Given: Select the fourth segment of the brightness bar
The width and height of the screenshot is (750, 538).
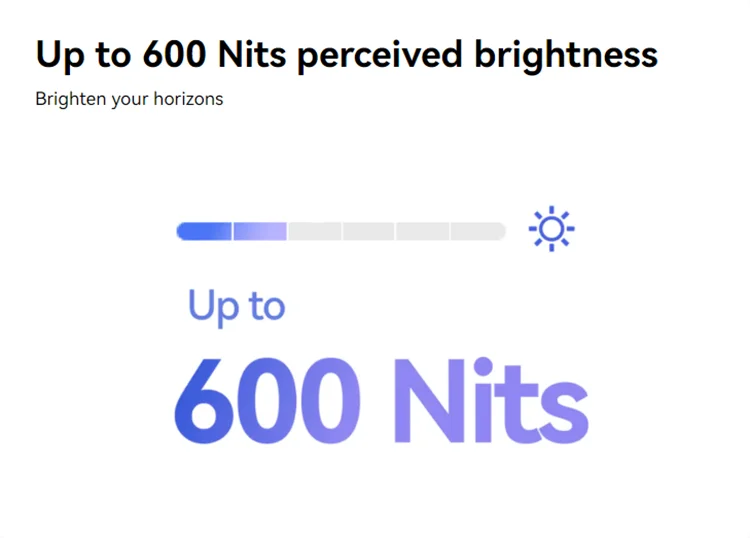Looking at the screenshot, I should pos(368,231).
